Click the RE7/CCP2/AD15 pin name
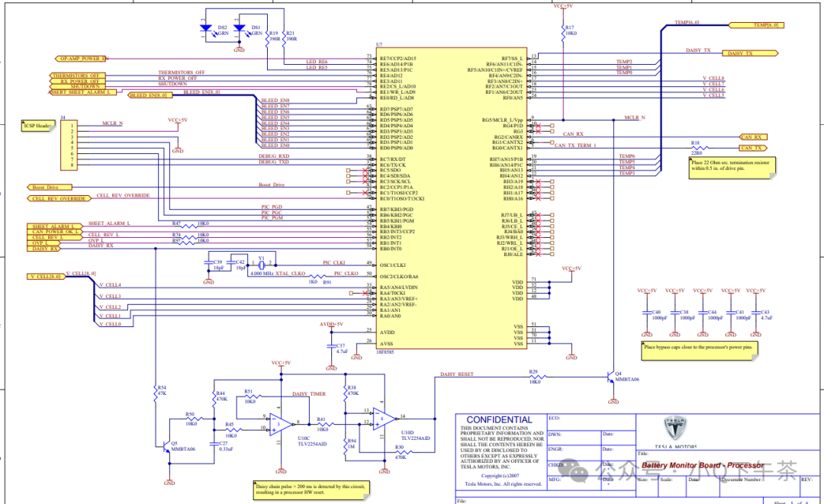The width and height of the screenshot is (824, 504). click(398, 59)
